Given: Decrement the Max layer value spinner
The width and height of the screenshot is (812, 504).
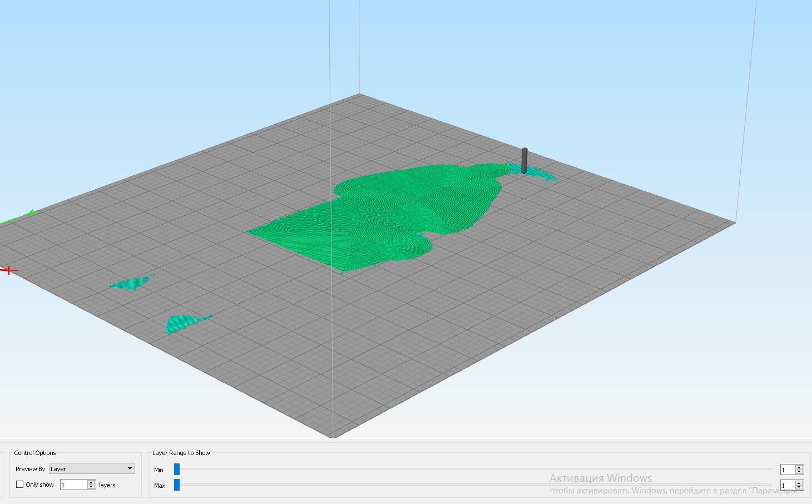Looking at the screenshot, I should point(799,488).
